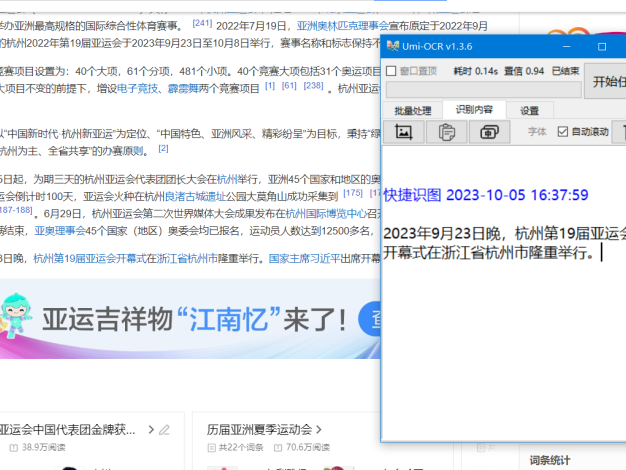Expand the 亚运会中国代表团金牌获 card chevron

pyautogui.click(x=151, y=430)
